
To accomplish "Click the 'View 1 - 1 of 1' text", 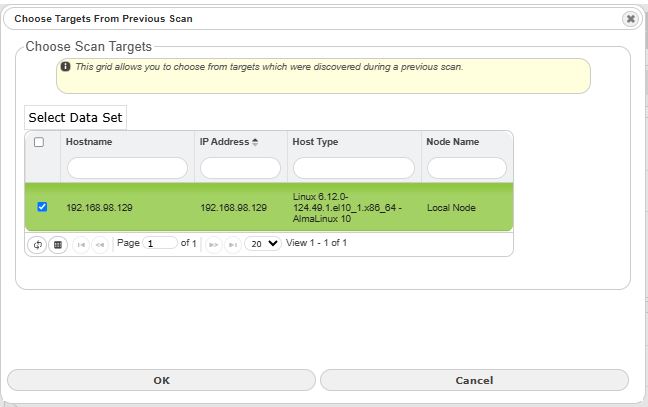I will point(316,243).
